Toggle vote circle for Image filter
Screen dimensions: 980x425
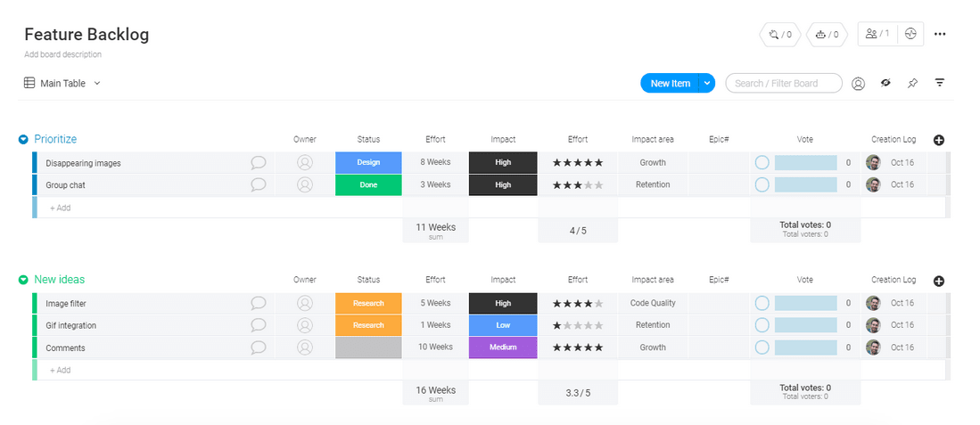762,303
